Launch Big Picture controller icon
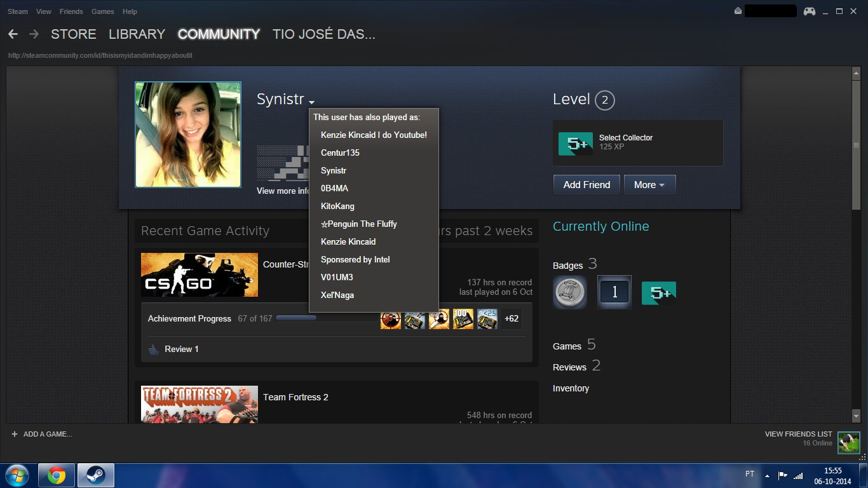868x488 pixels. click(x=810, y=11)
